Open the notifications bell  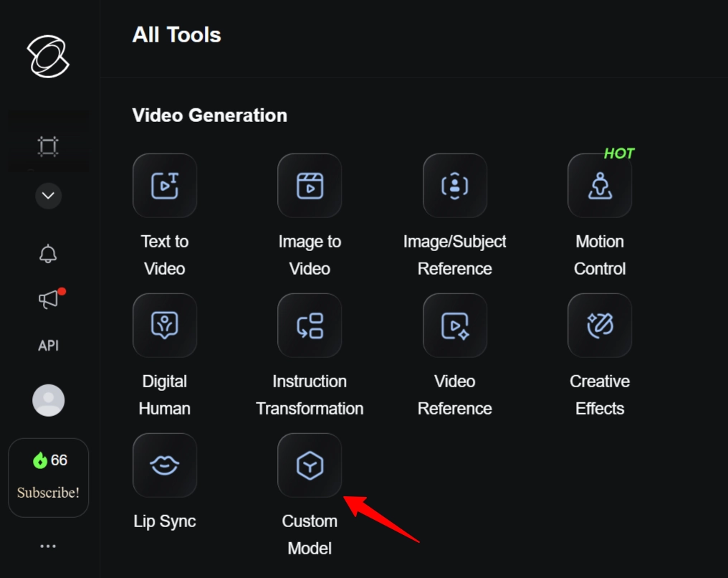[48, 254]
